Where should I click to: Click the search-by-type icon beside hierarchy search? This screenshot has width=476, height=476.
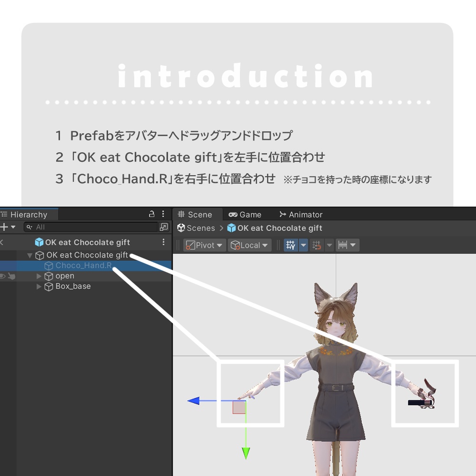[164, 227]
